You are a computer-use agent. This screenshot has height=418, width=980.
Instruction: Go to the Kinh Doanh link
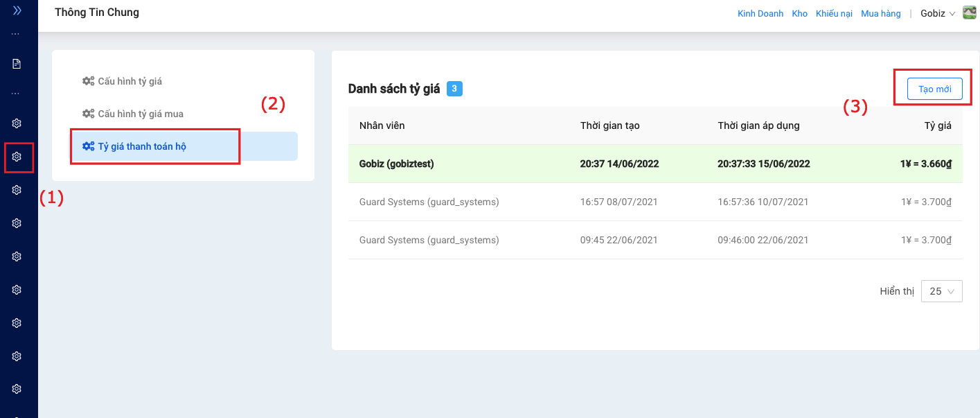point(760,13)
